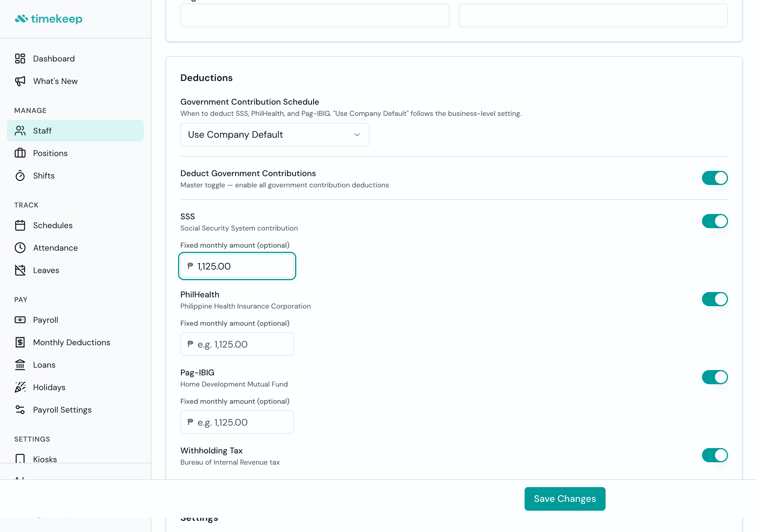The width and height of the screenshot is (757, 532).
Task: Click the Holidays party popper icon
Action: coord(20,387)
